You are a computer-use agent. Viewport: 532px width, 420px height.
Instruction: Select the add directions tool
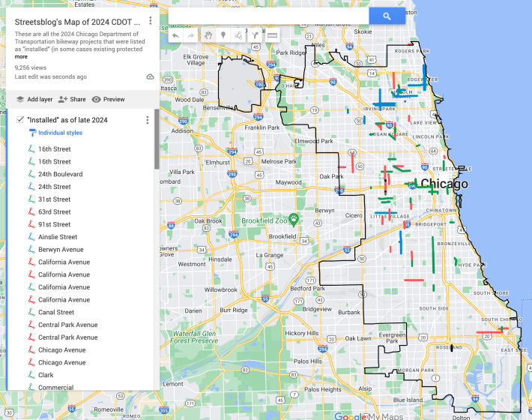pyautogui.click(x=255, y=35)
